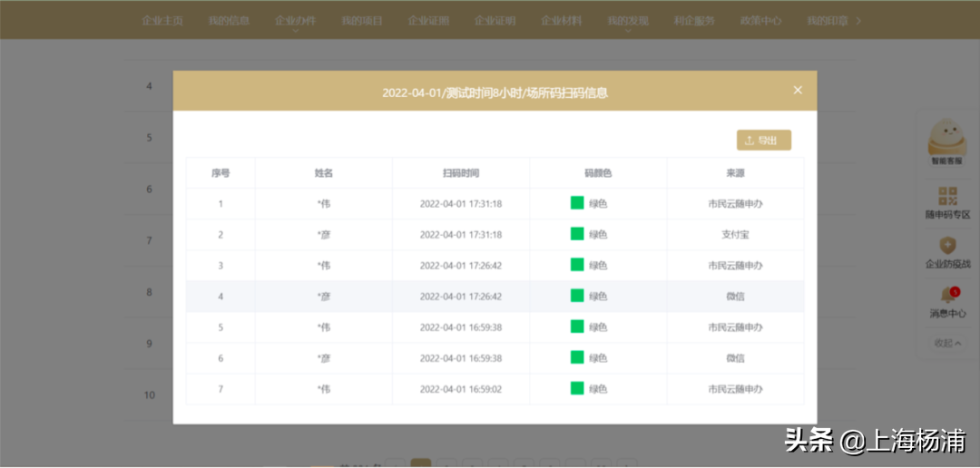Click background list row number 8
Screen dimensions: 980x468
pos(150,292)
